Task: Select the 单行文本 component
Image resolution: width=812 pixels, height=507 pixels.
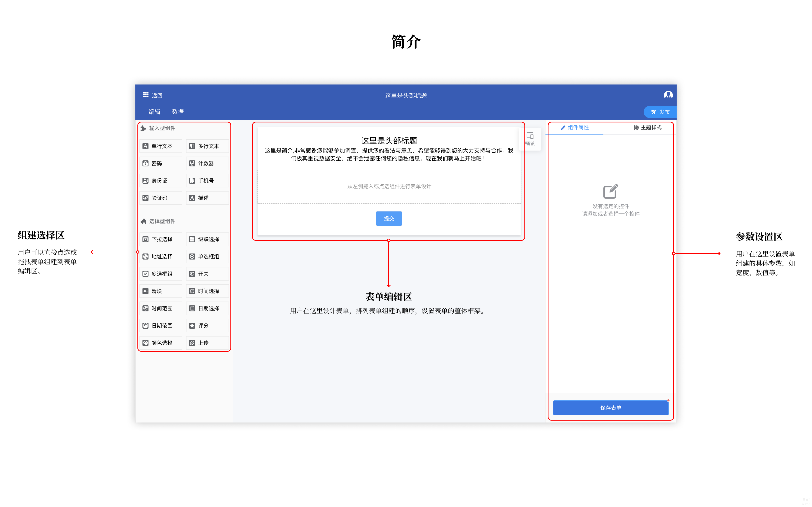Action: (161, 146)
